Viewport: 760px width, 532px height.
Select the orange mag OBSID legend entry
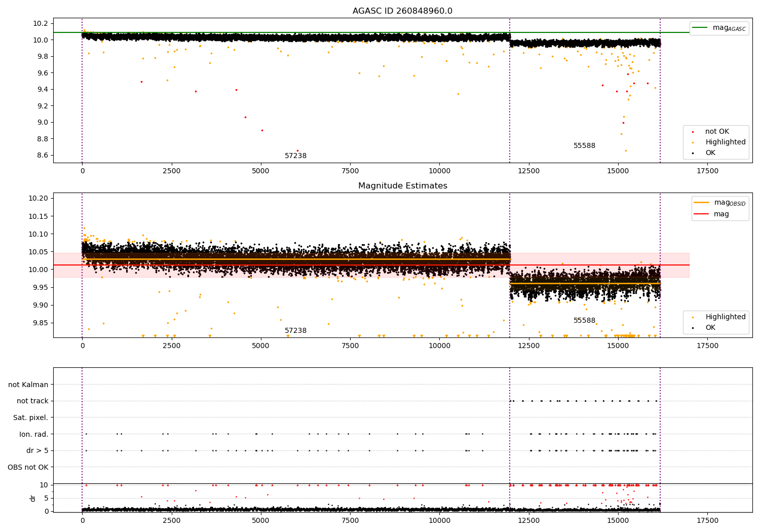720,203
